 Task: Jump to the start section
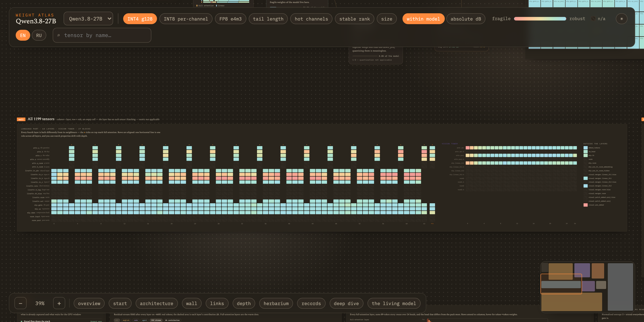point(120,303)
